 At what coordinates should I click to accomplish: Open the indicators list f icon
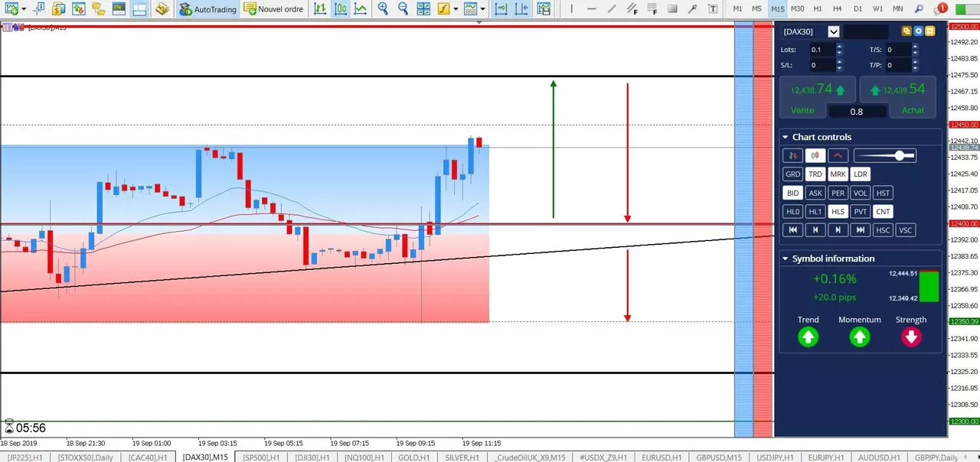[x=443, y=9]
